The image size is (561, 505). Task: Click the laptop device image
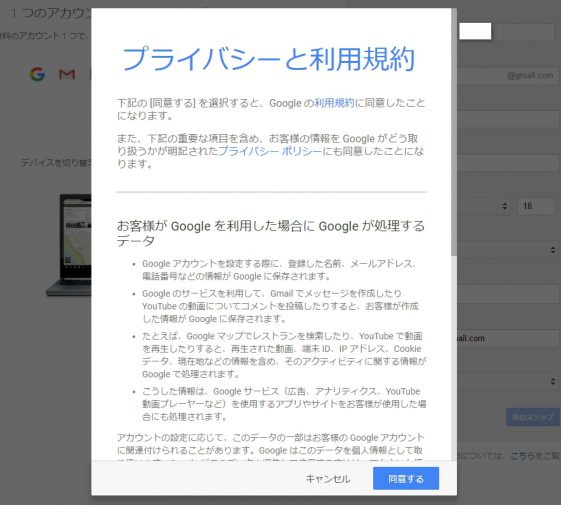click(69, 245)
